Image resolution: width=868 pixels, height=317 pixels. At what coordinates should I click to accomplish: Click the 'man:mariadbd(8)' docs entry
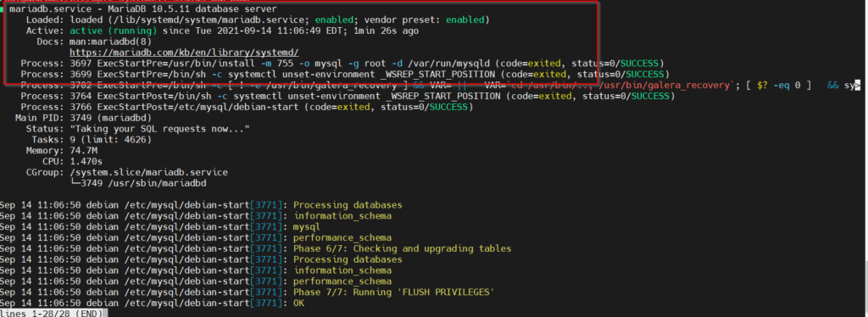click(x=111, y=42)
